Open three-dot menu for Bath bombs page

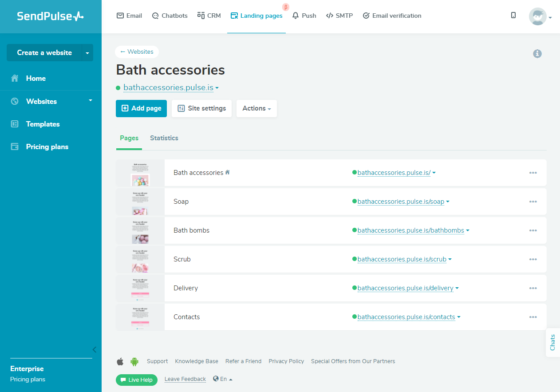coord(533,230)
